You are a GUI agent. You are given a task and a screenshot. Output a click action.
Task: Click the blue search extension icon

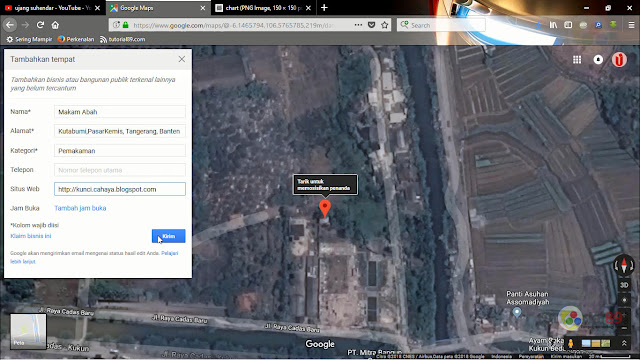tap(598, 25)
